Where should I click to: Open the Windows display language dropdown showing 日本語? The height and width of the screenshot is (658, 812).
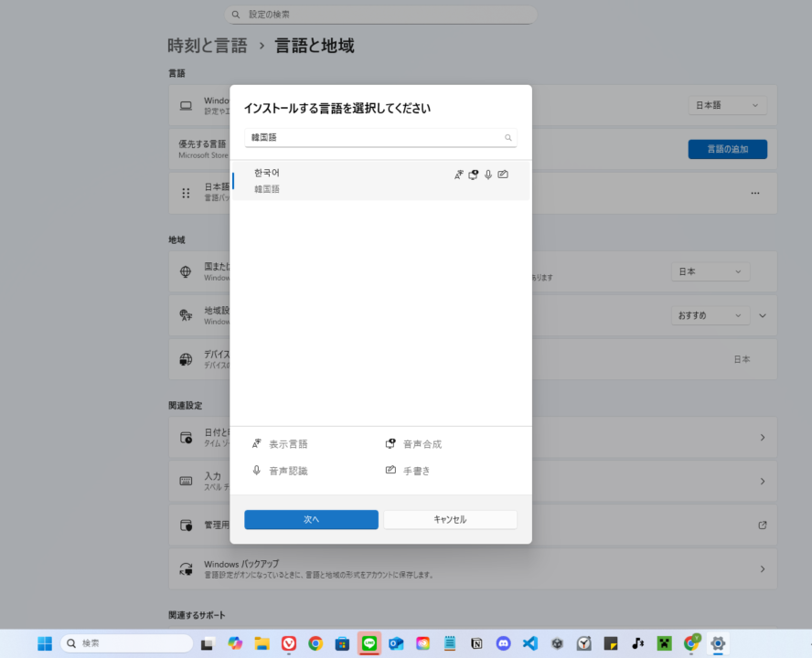pyautogui.click(x=727, y=104)
